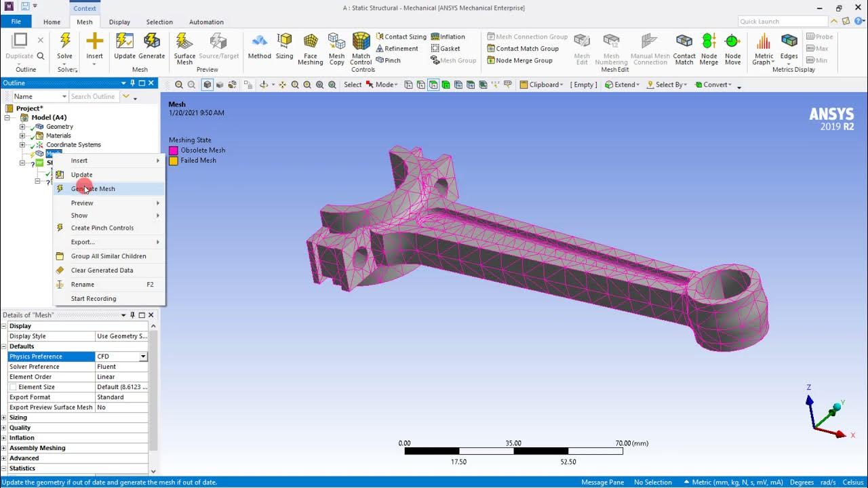Choose Create Pinch Controls entry

pos(108,228)
